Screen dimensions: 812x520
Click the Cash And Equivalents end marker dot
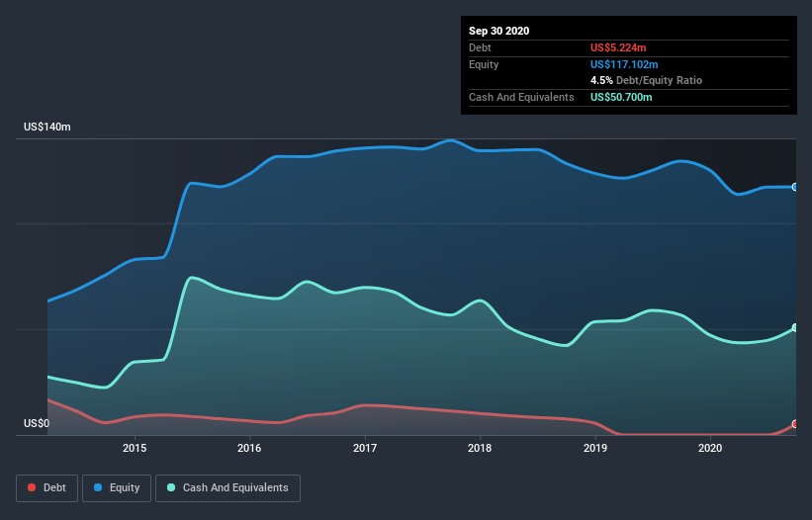coord(795,327)
